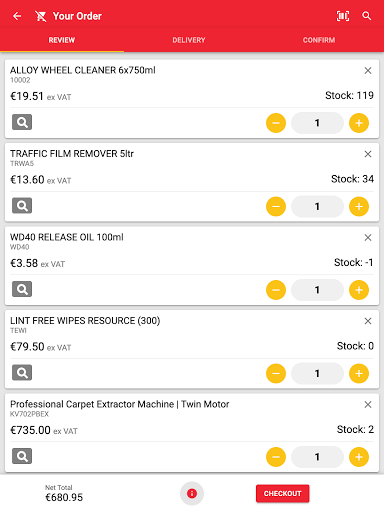Remove Lint Free Wipes from order
The image size is (384, 512).
pyautogui.click(x=368, y=321)
